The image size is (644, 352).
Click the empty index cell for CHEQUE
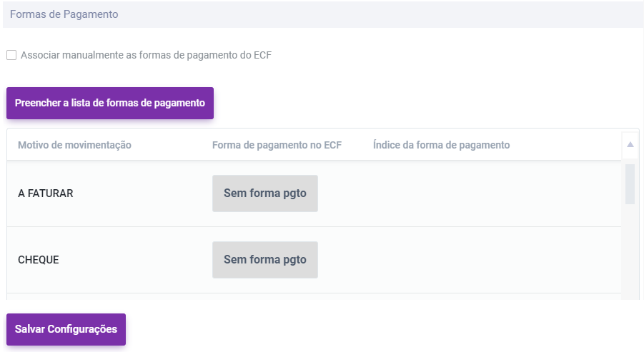coord(441,259)
